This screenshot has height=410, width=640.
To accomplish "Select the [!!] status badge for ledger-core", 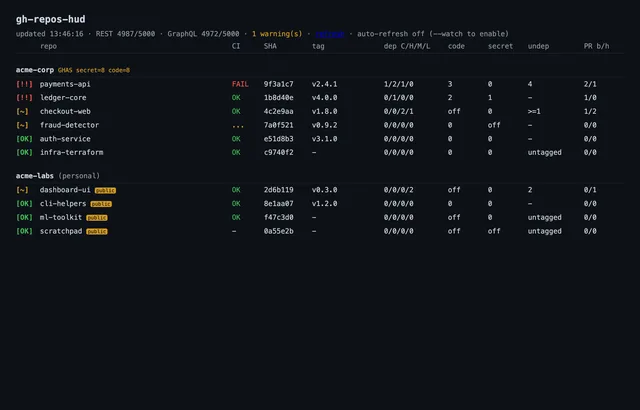I will coord(24,98).
